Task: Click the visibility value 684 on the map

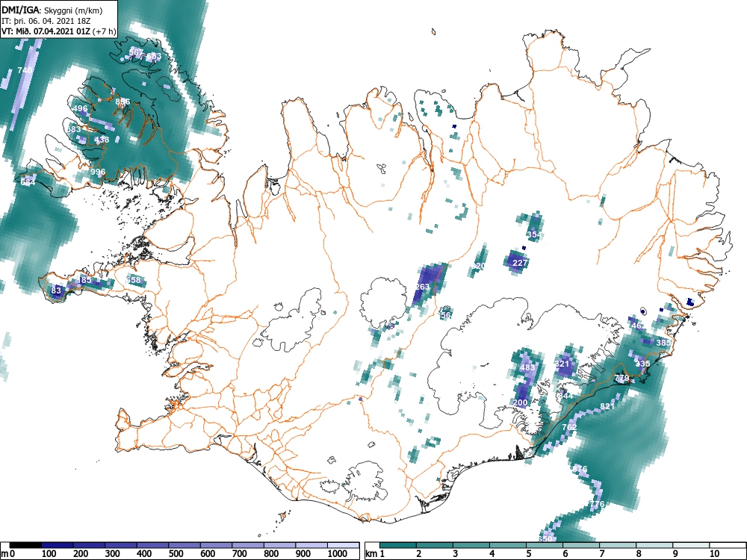Action: pyautogui.click(x=28, y=182)
